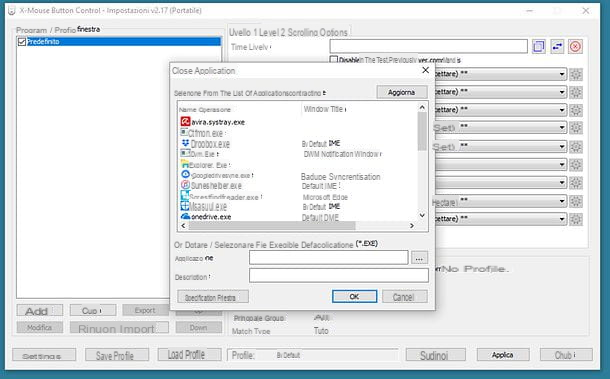
Task: Click the horizontal scrollbar left arrow in list
Action: pyautogui.click(x=183, y=226)
